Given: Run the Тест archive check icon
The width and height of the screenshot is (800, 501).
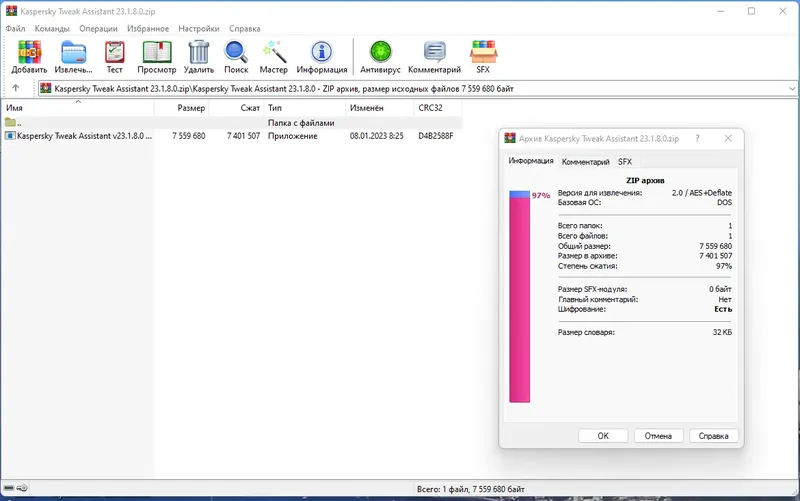Looking at the screenshot, I should tap(115, 52).
